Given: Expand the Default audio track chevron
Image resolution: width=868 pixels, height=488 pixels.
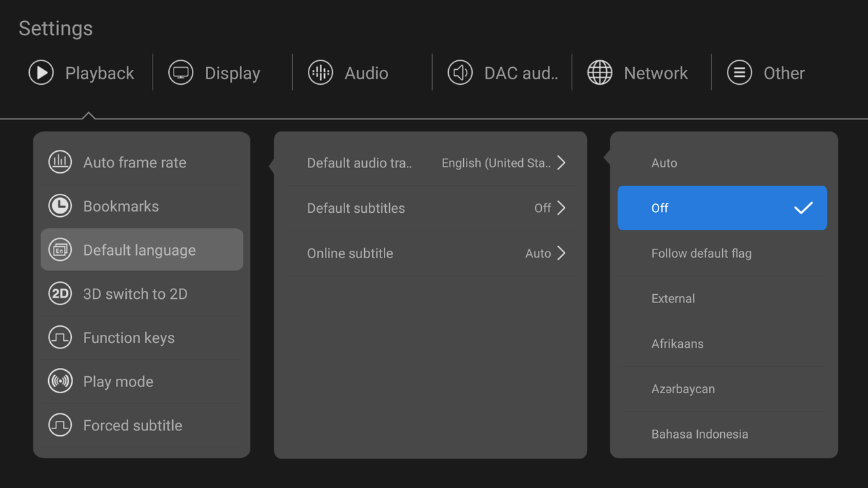Looking at the screenshot, I should [561, 163].
